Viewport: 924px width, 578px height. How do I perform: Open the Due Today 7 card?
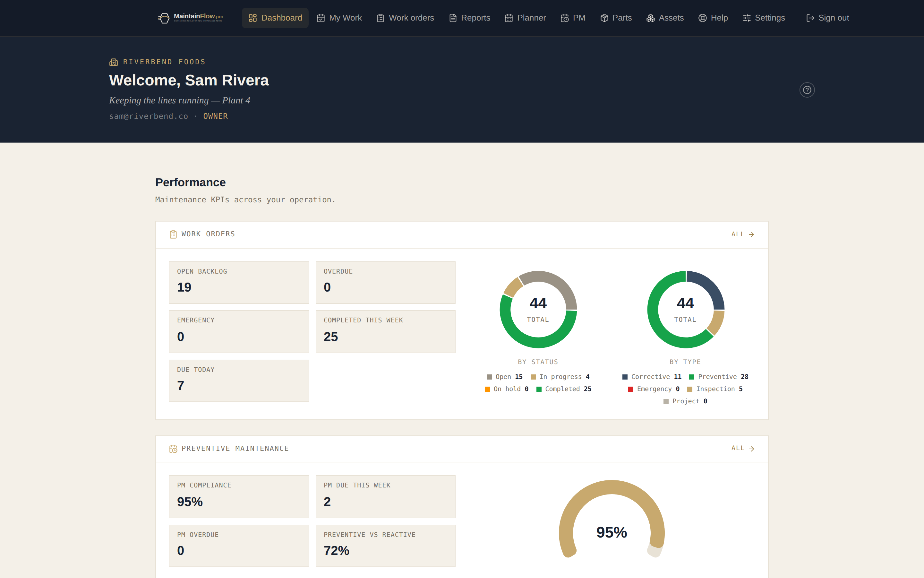[x=239, y=381]
